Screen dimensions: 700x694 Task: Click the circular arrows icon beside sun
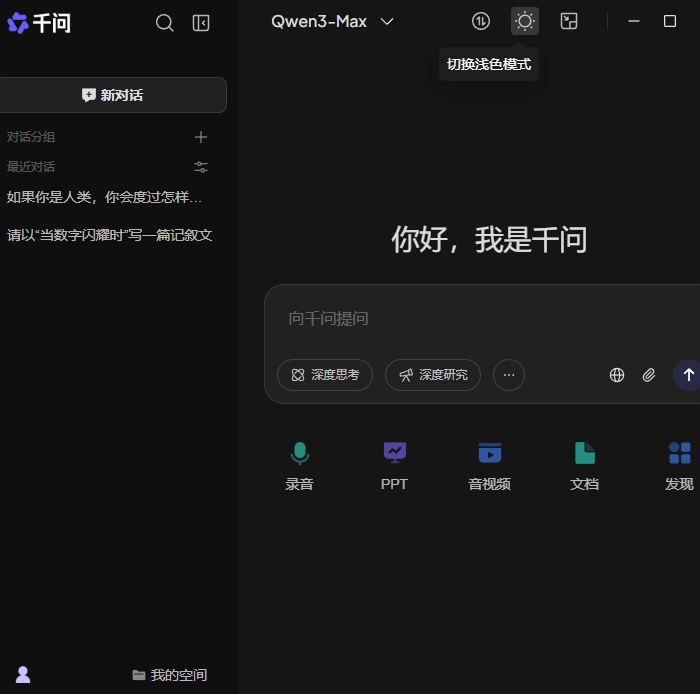(x=481, y=21)
